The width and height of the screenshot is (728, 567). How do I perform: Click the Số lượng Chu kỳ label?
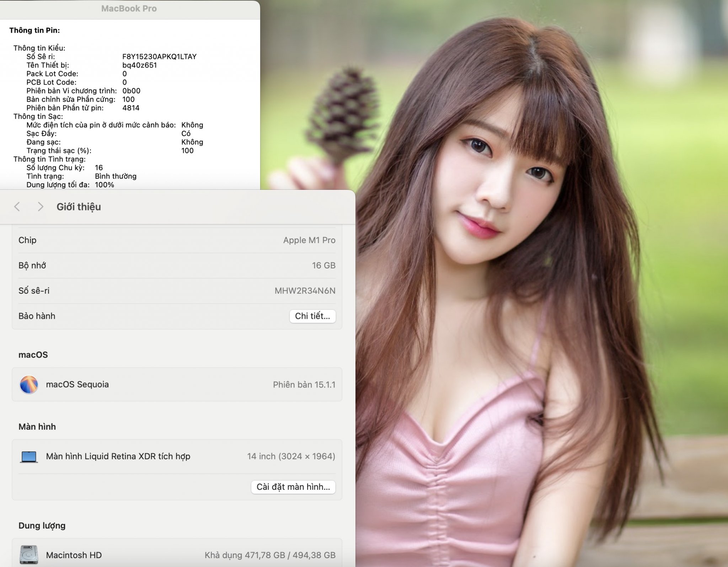[55, 168]
